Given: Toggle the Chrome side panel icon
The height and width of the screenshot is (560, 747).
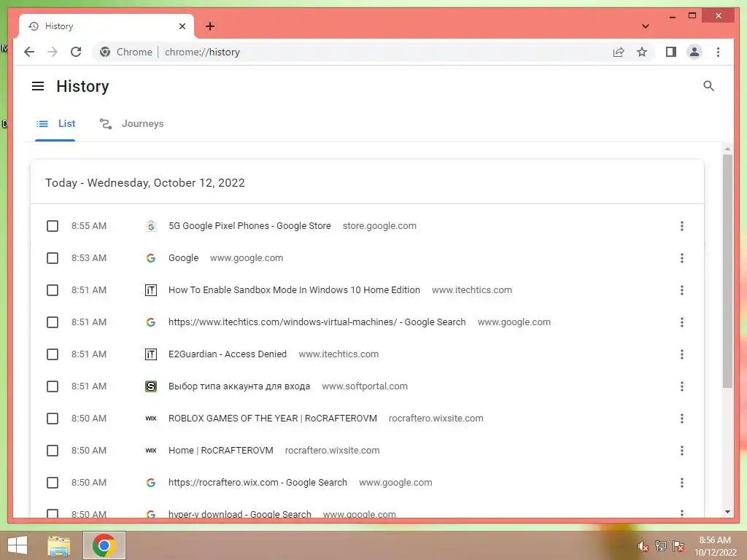Looking at the screenshot, I should pos(671,52).
